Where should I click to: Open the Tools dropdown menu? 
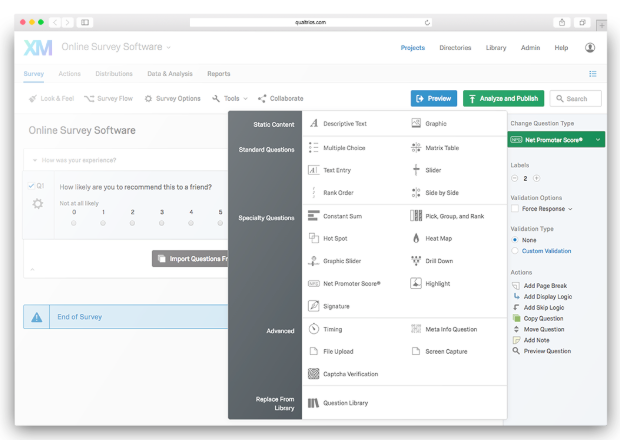point(230,98)
